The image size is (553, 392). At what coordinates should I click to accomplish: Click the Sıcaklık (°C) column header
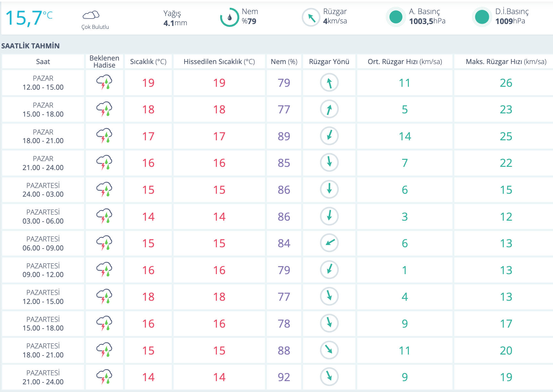pyautogui.click(x=148, y=61)
